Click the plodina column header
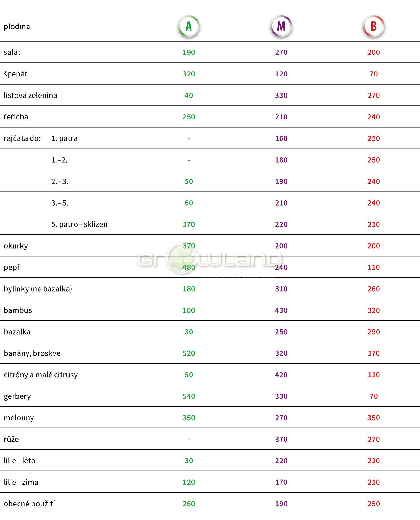The image size is (420, 520). click(x=17, y=27)
